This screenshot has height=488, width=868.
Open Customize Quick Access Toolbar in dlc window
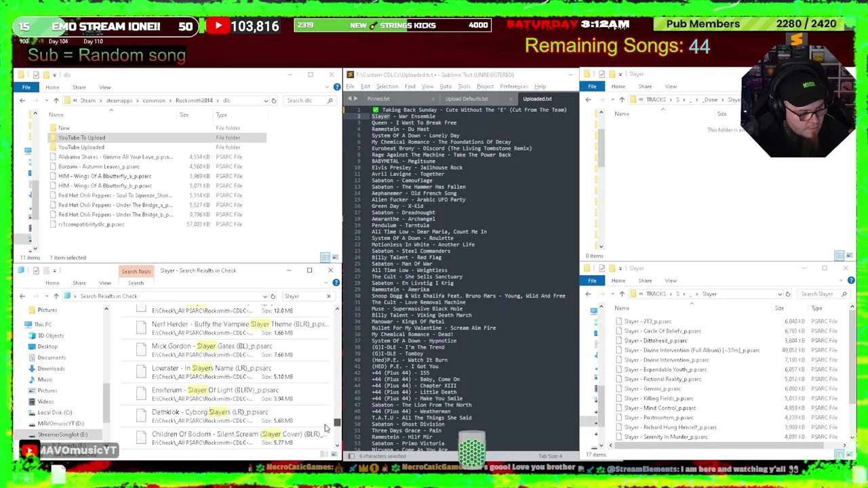(x=55, y=75)
